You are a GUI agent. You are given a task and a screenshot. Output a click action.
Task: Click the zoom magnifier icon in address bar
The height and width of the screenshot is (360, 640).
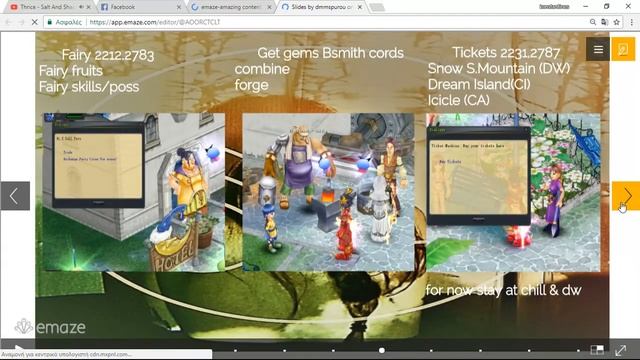(593, 22)
